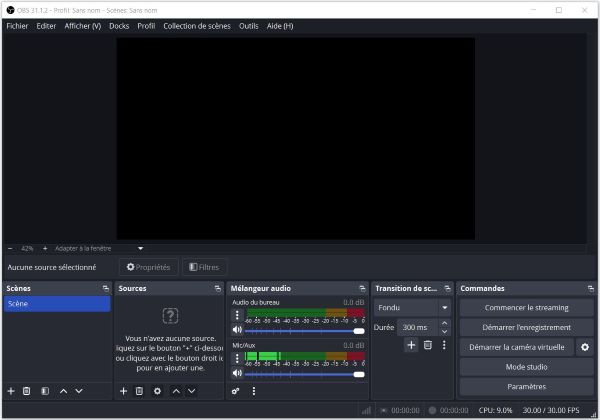Click Commencer le streaming

[527, 308]
